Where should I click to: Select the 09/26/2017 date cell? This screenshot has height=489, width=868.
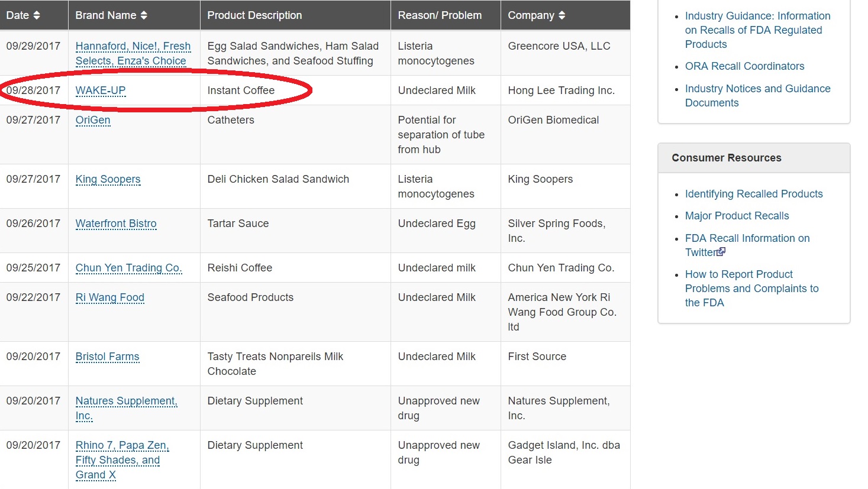pyautogui.click(x=34, y=231)
